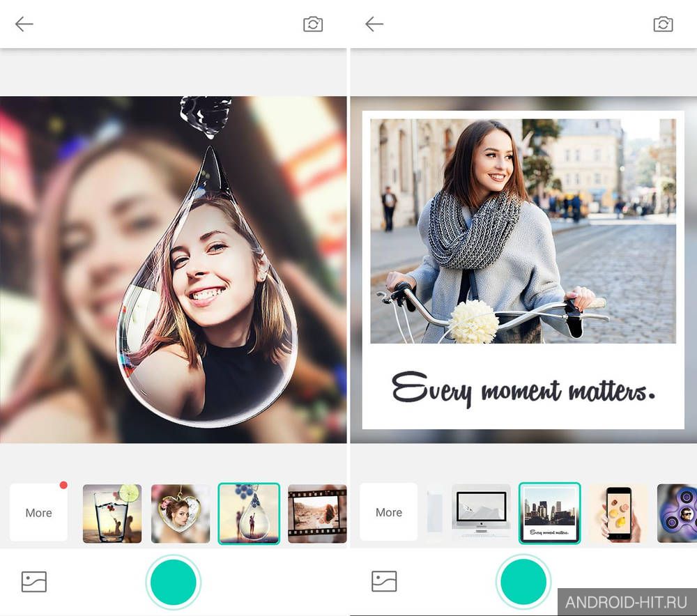This screenshot has width=697, height=616.
Task: Go back using left screen's back arrow
Action: (24, 24)
